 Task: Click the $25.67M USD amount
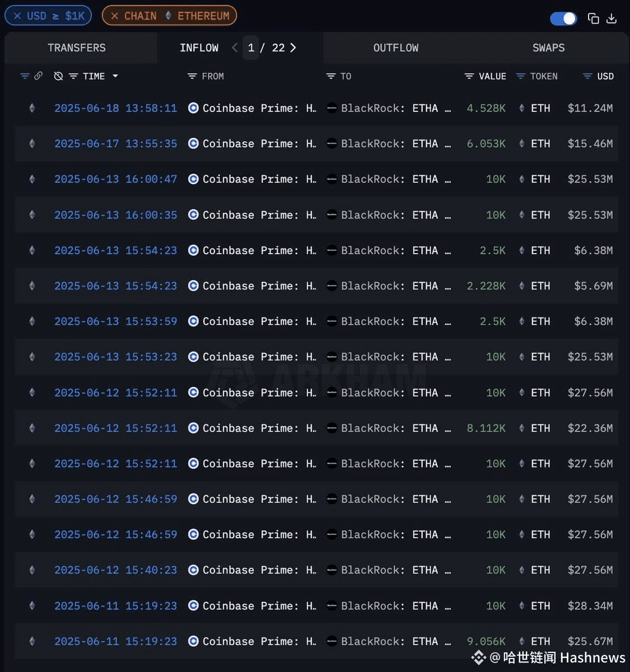(x=590, y=641)
